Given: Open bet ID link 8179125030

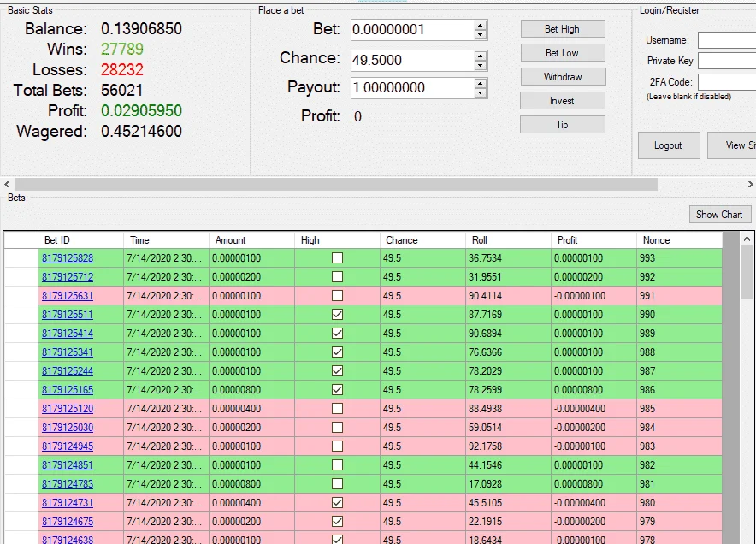Looking at the screenshot, I should tap(68, 428).
